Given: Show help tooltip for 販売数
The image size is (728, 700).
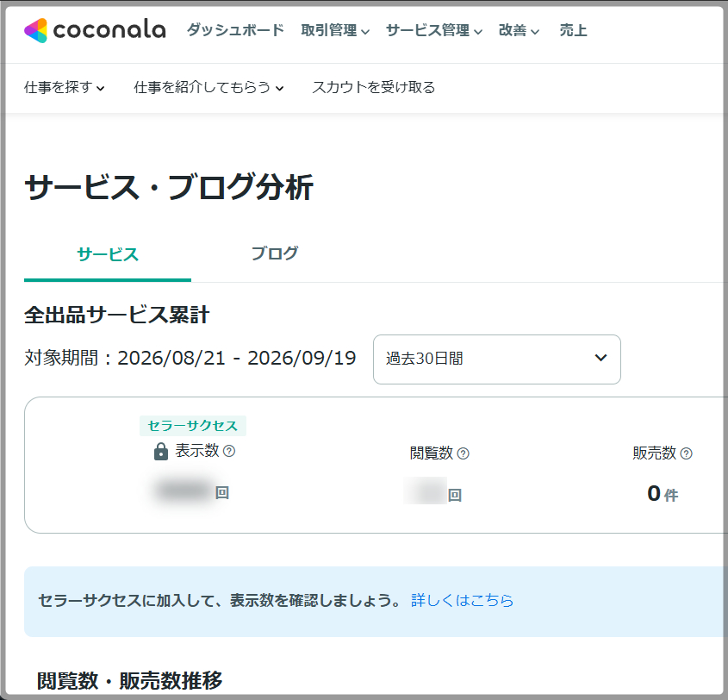Looking at the screenshot, I should point(686,453).
